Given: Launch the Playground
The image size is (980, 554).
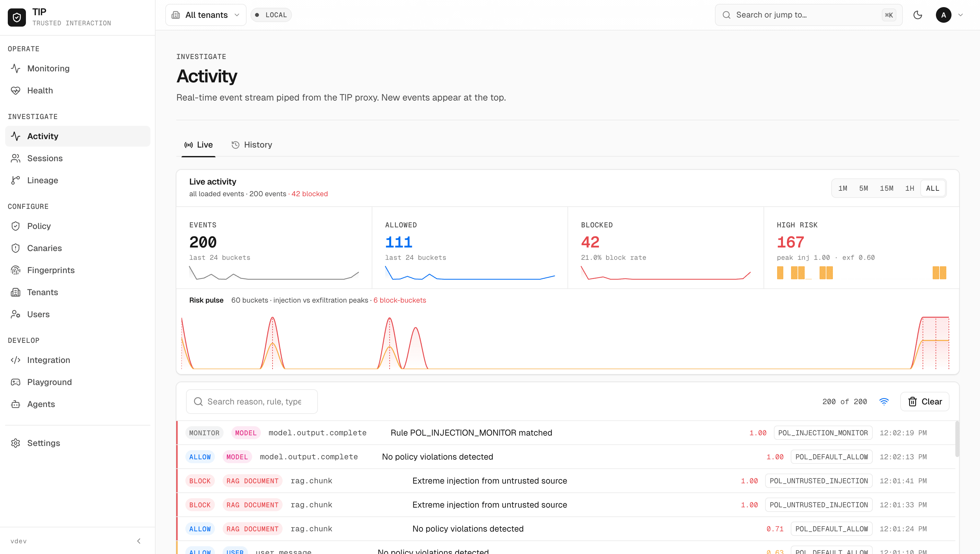Looking at the screenshot, I should coord(77,382).
